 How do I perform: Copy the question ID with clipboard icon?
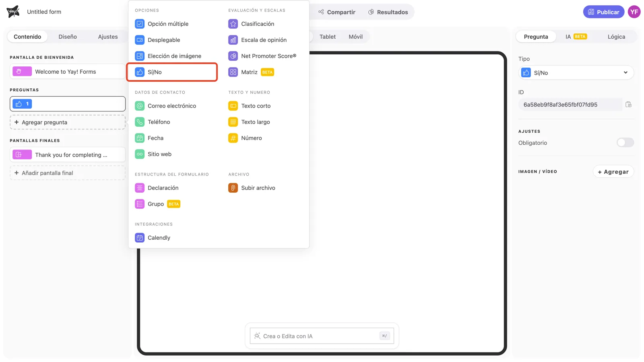pos(628,105)
